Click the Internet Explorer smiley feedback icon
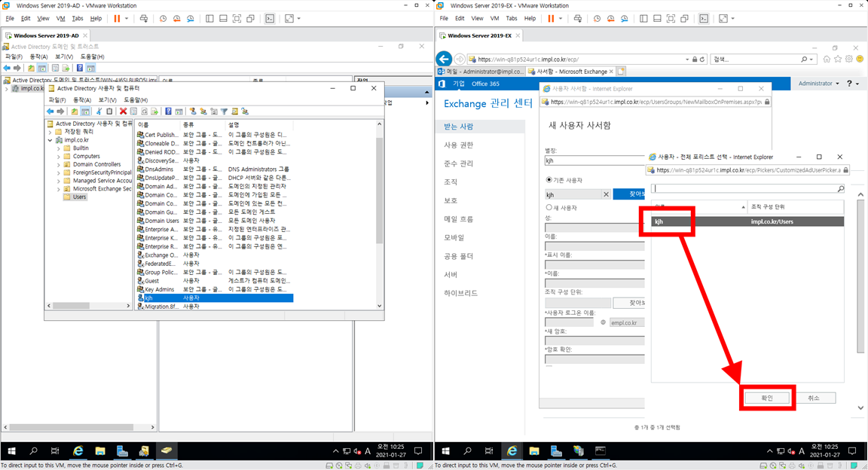This screenshot has height=470, width=868. click(860, 59)
